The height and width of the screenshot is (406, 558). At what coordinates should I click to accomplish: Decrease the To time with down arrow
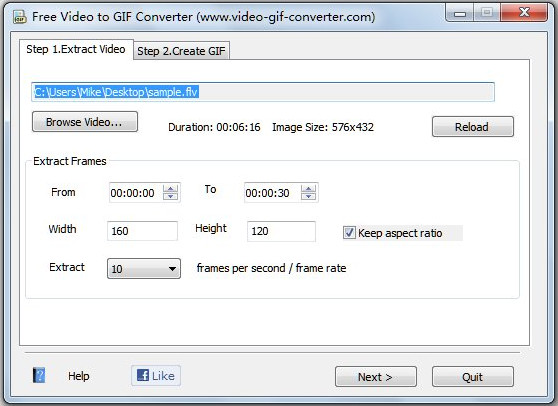[308, 196]
